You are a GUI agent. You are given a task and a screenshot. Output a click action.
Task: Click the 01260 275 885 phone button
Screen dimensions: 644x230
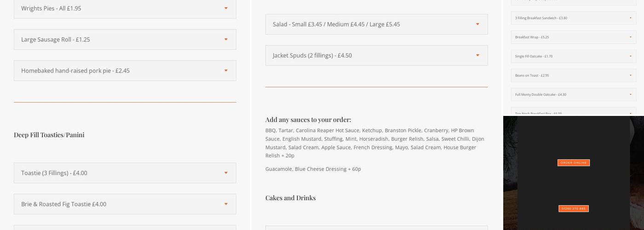click(x=573, y=209)
